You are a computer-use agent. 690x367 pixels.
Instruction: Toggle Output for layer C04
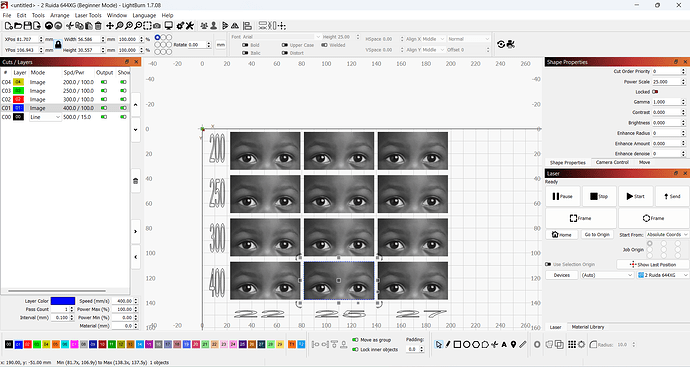[x=104, y=82]
